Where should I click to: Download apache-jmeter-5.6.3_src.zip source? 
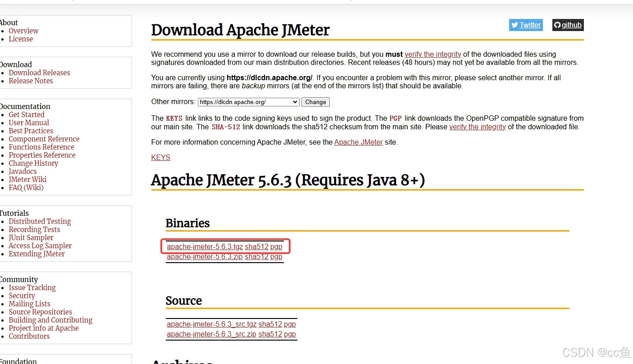coord(212,334)
